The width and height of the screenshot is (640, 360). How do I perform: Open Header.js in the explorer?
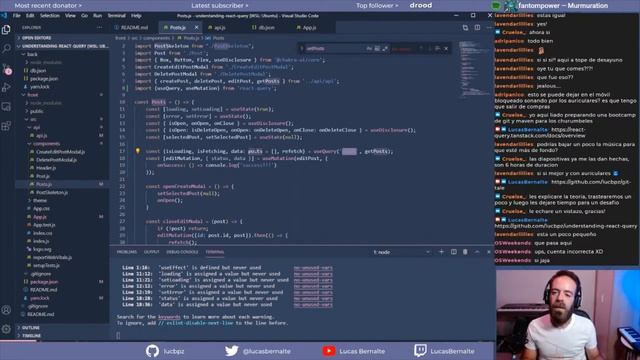point(46,168)
